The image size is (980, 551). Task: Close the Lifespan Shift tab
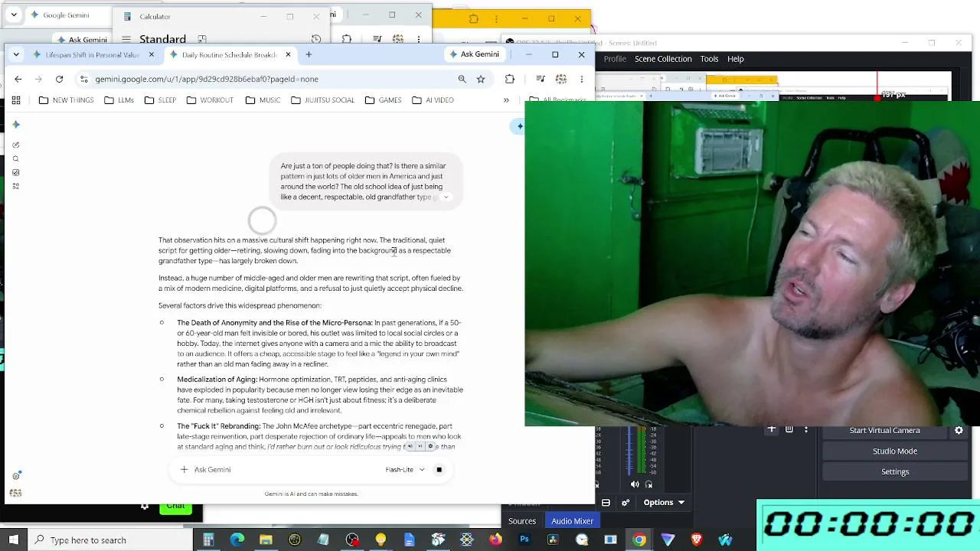tap(152, 55)
